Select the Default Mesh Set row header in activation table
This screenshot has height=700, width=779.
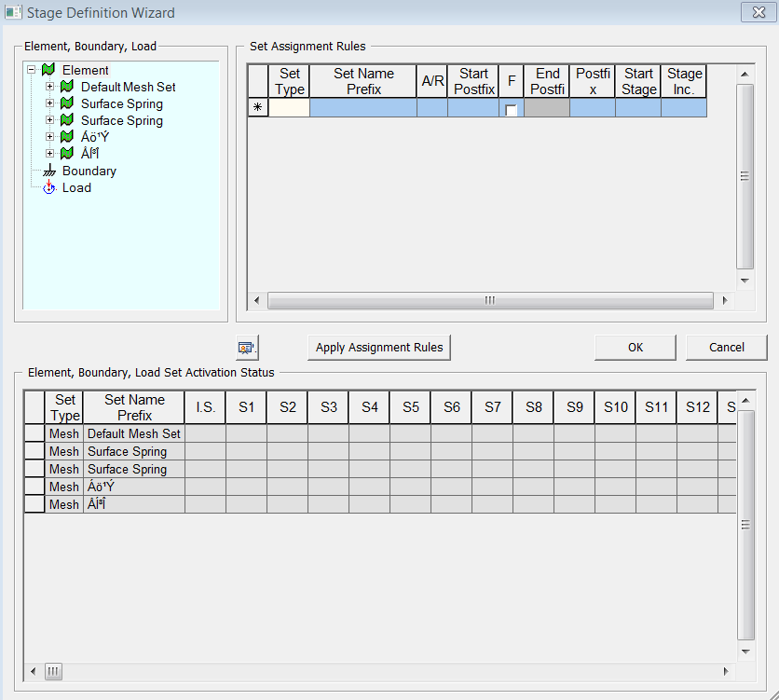(34, 433)
